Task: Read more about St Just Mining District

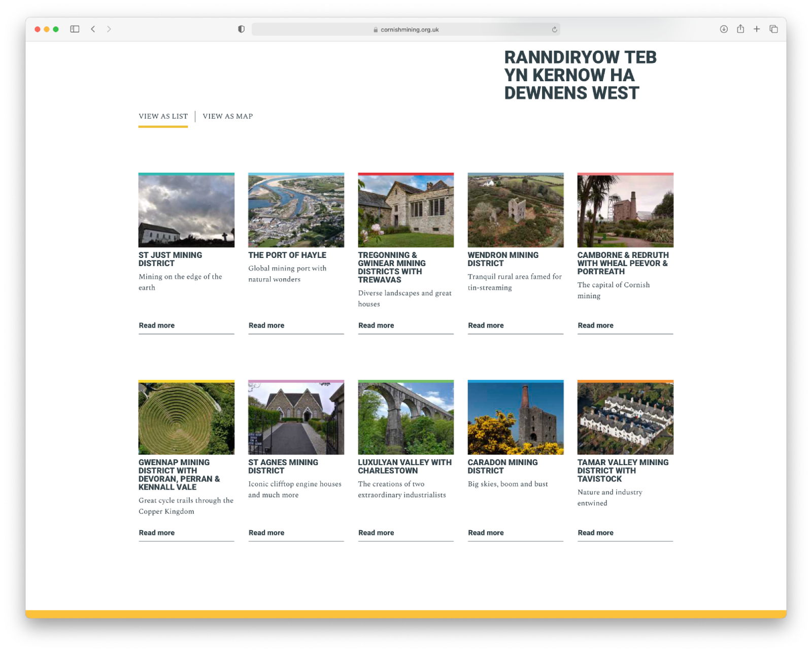Action: click(157, 325)
